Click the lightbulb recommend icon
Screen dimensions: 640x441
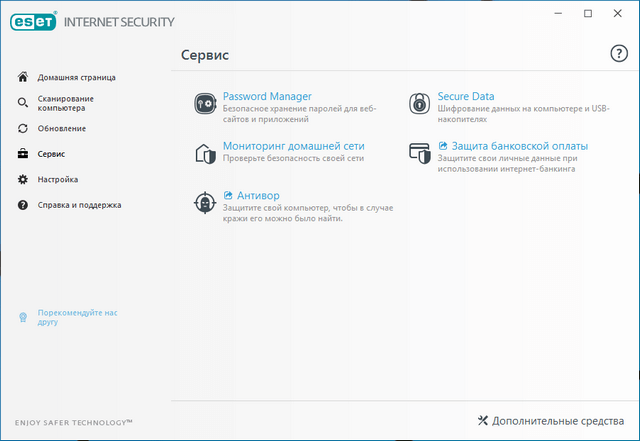pos(23,317)
